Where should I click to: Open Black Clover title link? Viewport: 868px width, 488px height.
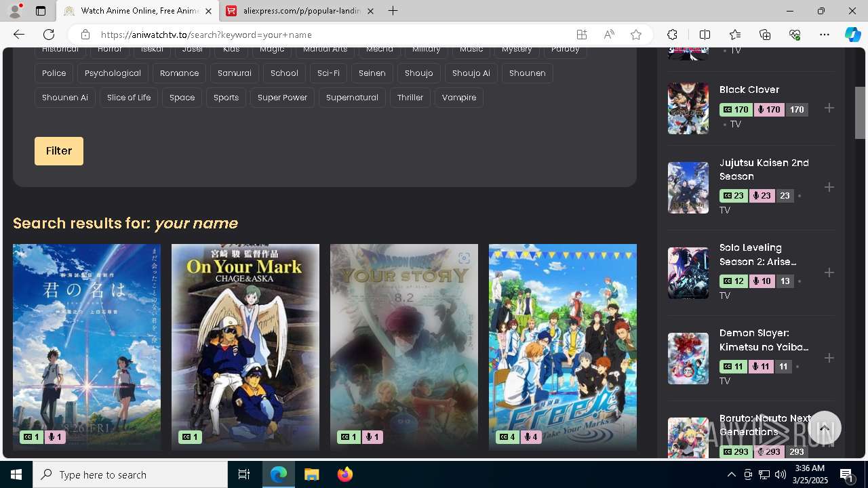click(x=749, y=89)
